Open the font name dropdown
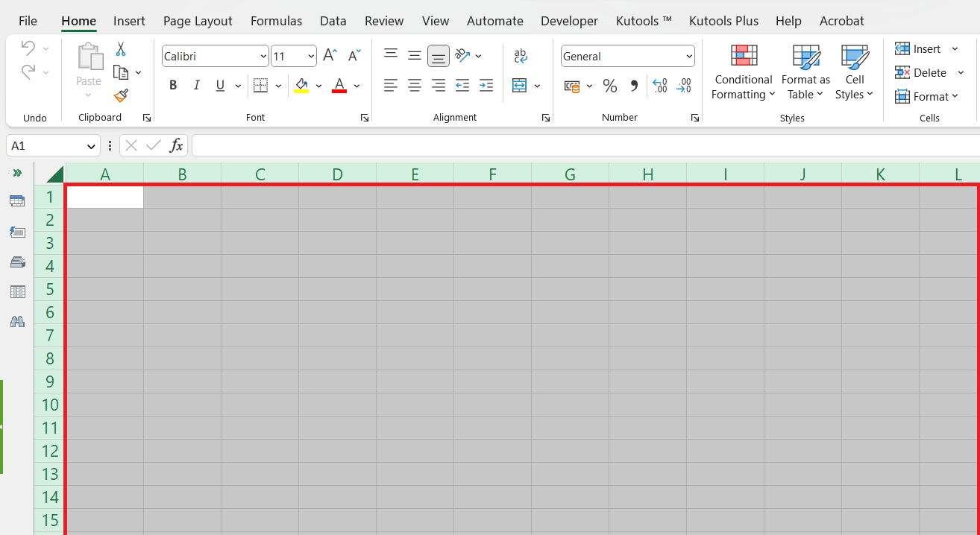980x535 pixels. click(215, 56)
